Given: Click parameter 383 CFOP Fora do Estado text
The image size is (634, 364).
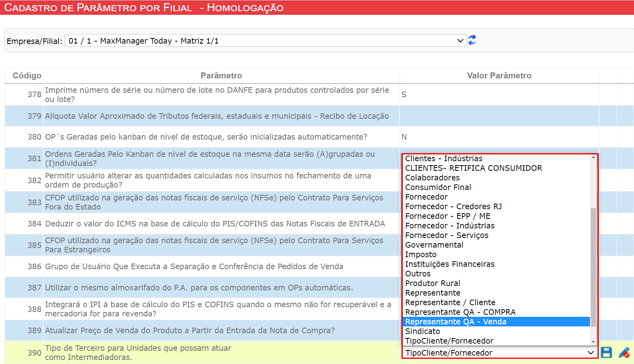Looking at the screenshot, I should (x=214, y=202).
